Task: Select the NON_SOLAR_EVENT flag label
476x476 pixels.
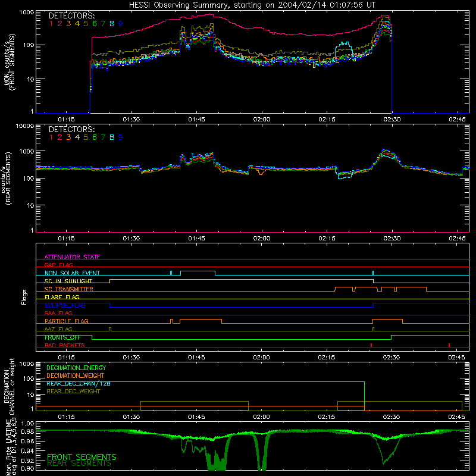Action: (x=72, y=273)
